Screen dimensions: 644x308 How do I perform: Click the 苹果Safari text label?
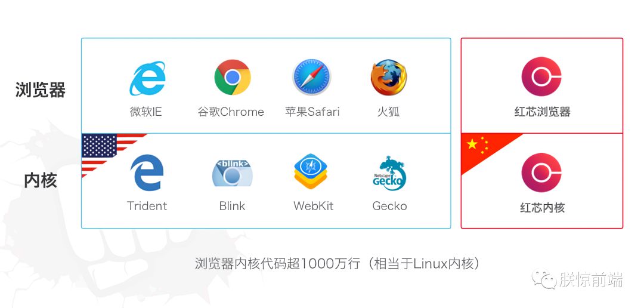coord(312,112)
